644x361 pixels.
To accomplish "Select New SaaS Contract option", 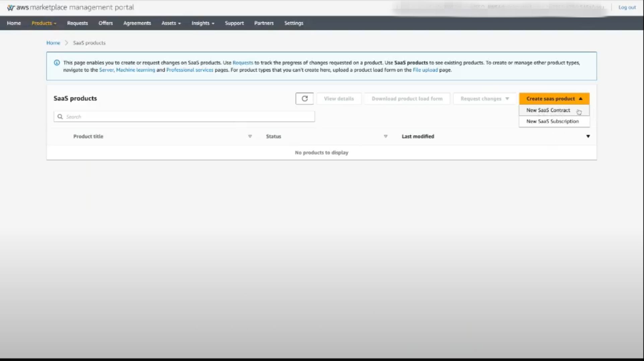I will click(554, 110).
